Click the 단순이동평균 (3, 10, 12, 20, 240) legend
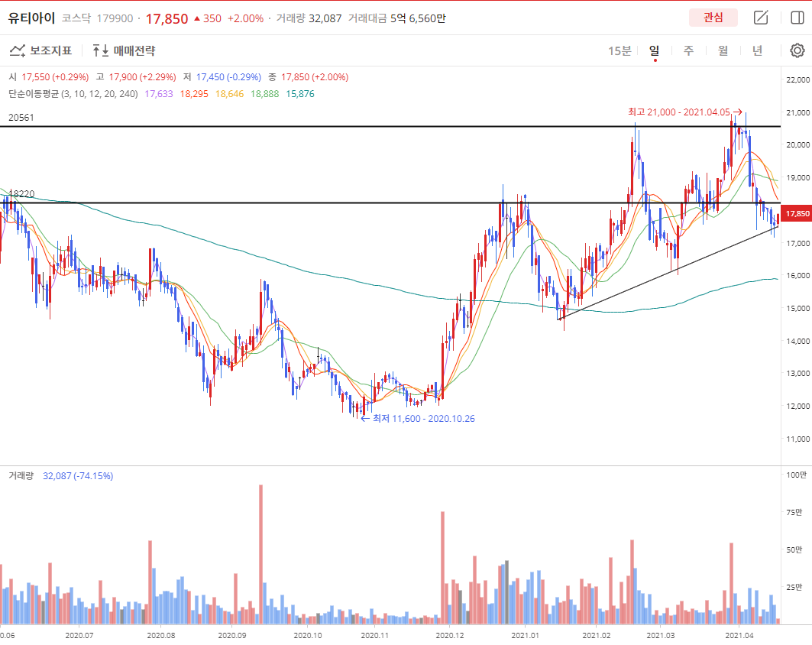Image resolution: width=812 pixels, height=645 pixels. (73, 94)
